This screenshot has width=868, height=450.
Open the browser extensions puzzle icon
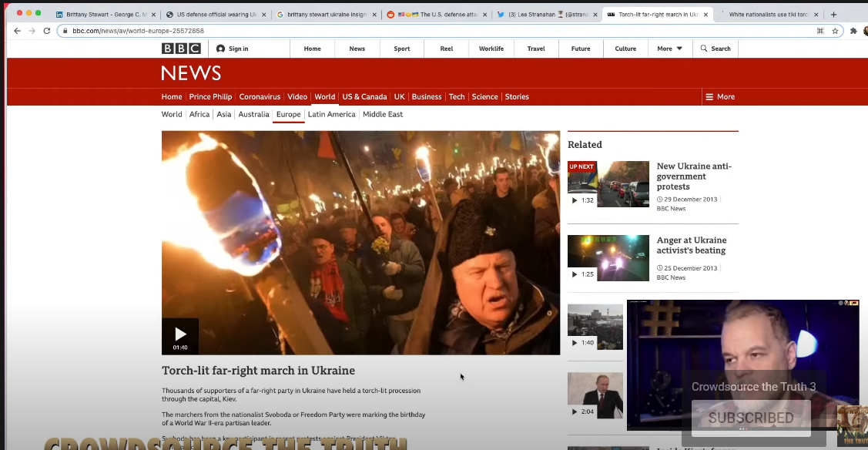tap(853, 31)
